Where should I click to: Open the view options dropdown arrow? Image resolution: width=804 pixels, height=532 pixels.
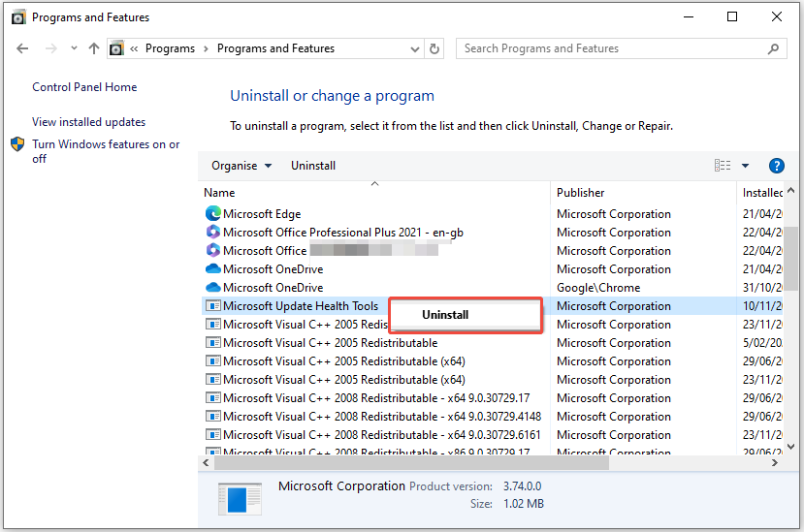745,166
